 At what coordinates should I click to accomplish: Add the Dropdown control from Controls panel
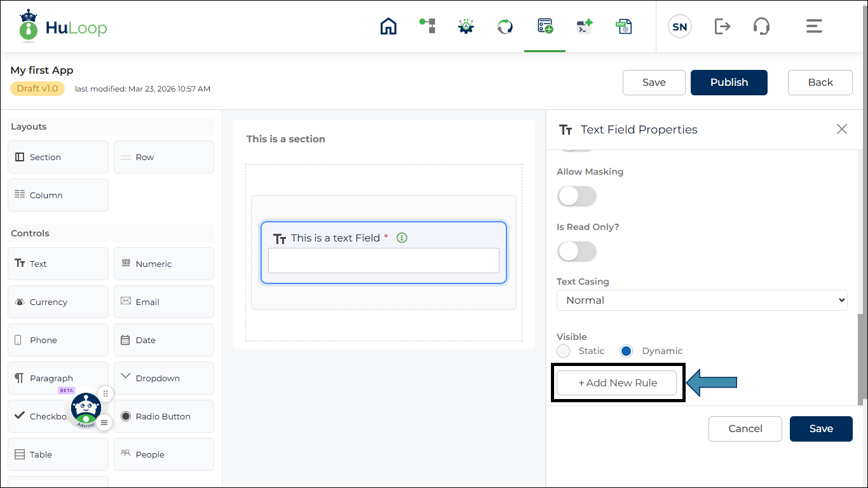[x=164, y=378]
